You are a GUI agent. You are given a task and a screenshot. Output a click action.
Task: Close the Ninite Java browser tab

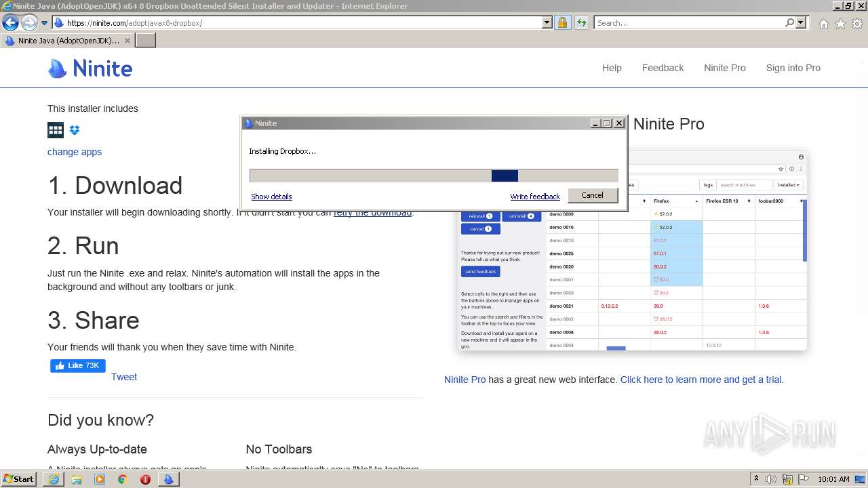point(127,41)
